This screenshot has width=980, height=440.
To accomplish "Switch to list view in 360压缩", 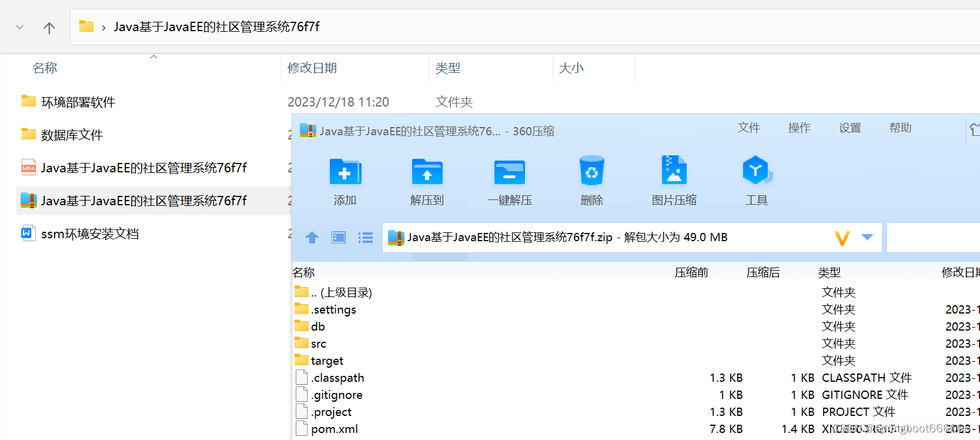I will click(x=366, y=238).
